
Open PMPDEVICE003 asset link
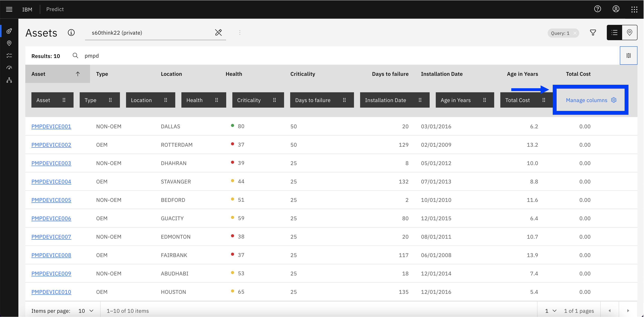point(51,163)
